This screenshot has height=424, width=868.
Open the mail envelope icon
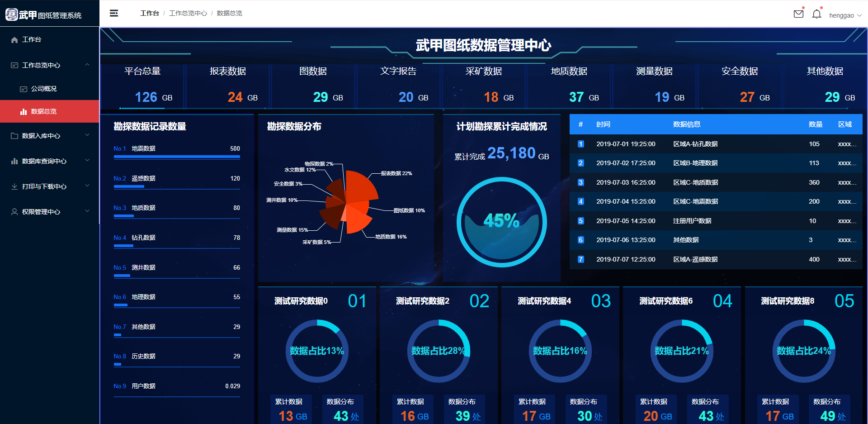click(798, 14)
